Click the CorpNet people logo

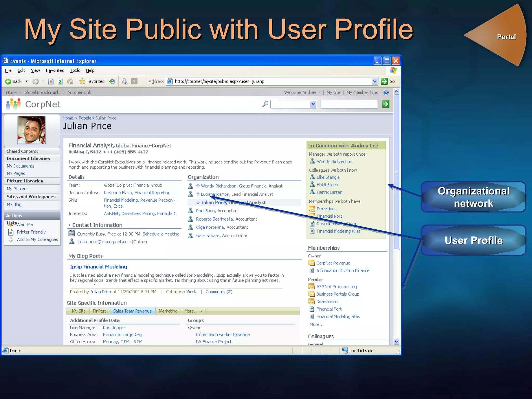(14, 104)
